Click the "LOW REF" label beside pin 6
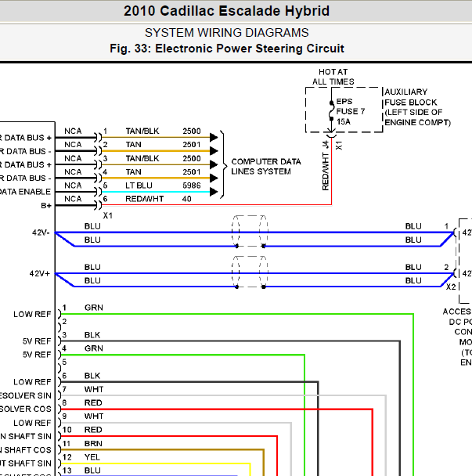This screenshot has width=472, height=476. 32,382
